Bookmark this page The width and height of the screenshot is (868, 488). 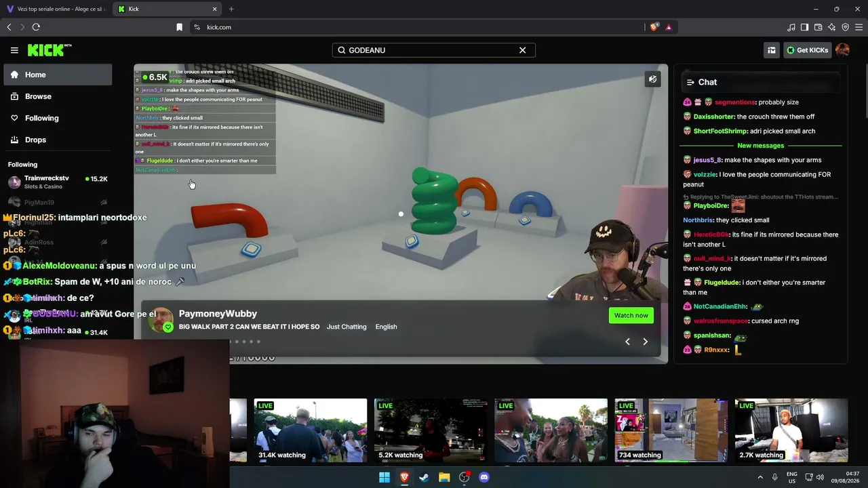pos(179,27)
